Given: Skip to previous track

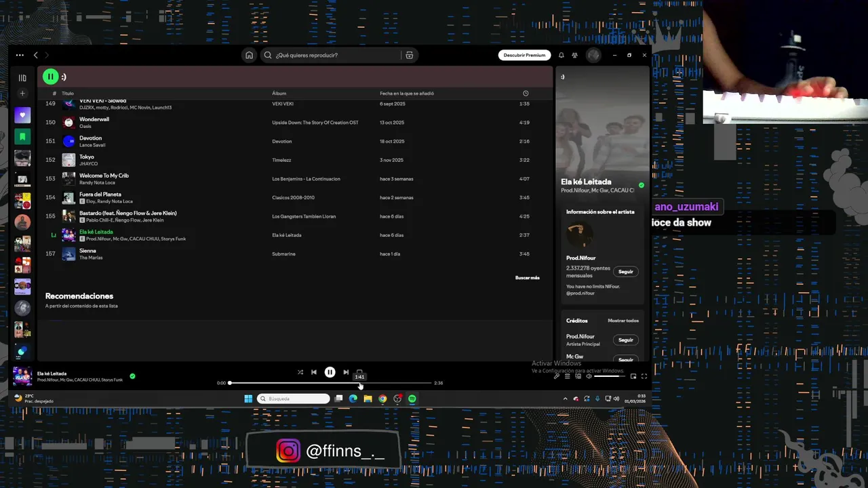Looking at the screenshot, I should click(x=314, y=372).
